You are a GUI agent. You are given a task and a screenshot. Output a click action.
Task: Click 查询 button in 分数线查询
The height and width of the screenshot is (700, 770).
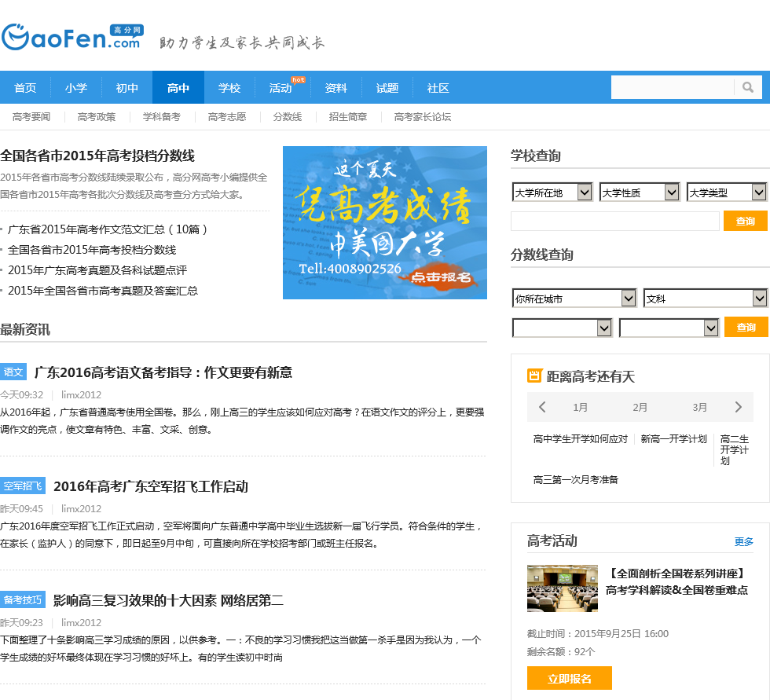tap(746, 328)
